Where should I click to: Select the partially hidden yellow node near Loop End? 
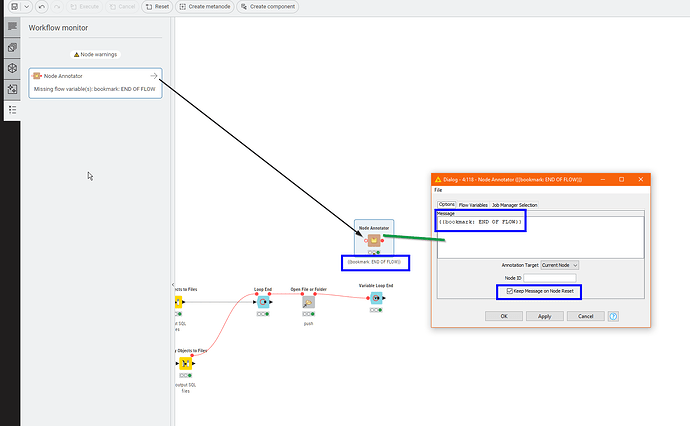click(178, 302)
